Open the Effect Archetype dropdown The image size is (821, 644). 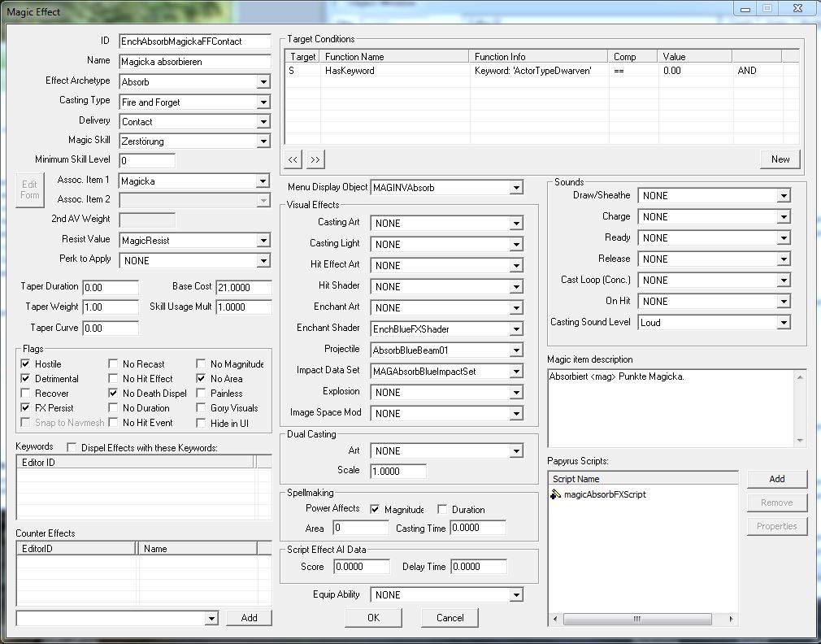point(263,82)
